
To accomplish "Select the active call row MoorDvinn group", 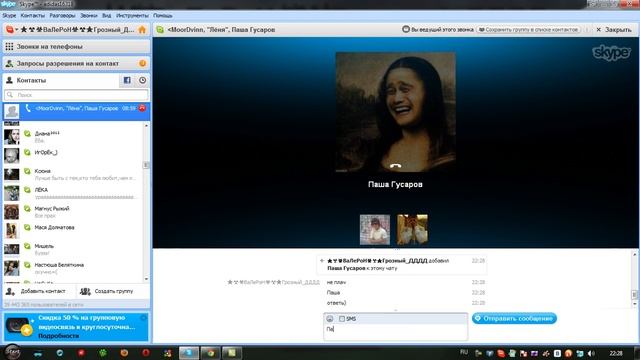I will point(76,111).
